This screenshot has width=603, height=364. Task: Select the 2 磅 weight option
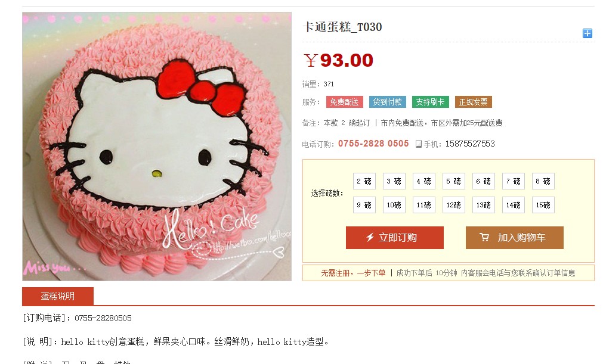(364, 181)
